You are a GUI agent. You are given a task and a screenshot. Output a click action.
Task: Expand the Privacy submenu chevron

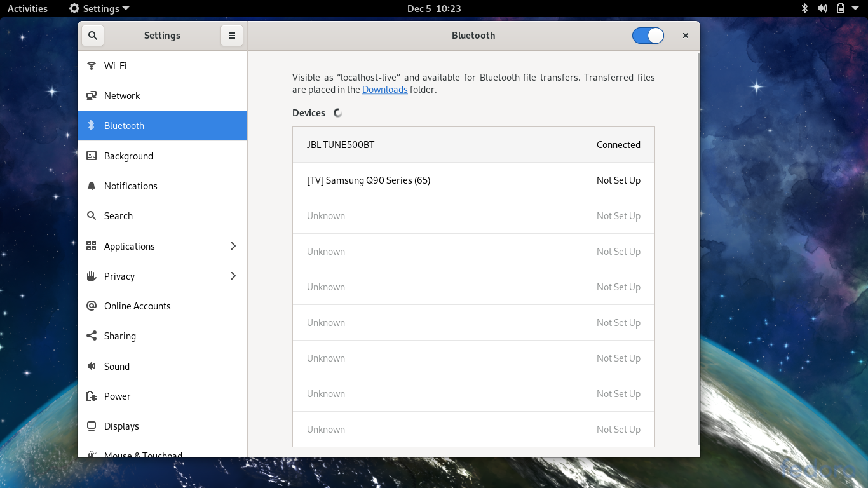coord(233,276)
